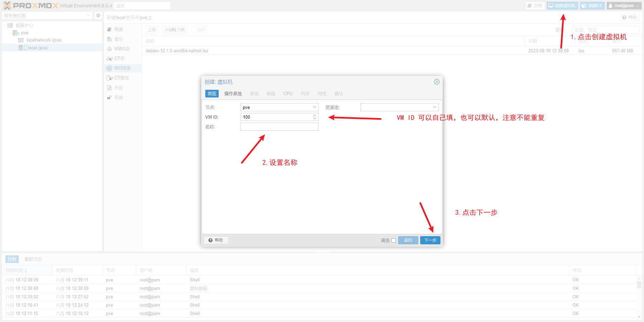Select the local (pve) storage node

pyautogui.click(x=38, y=48)
